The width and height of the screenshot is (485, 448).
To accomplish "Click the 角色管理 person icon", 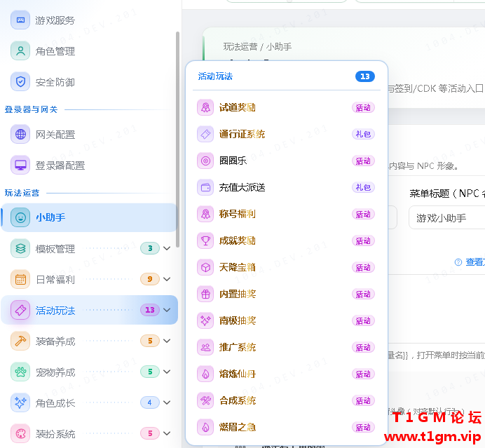I will (20, 50).
